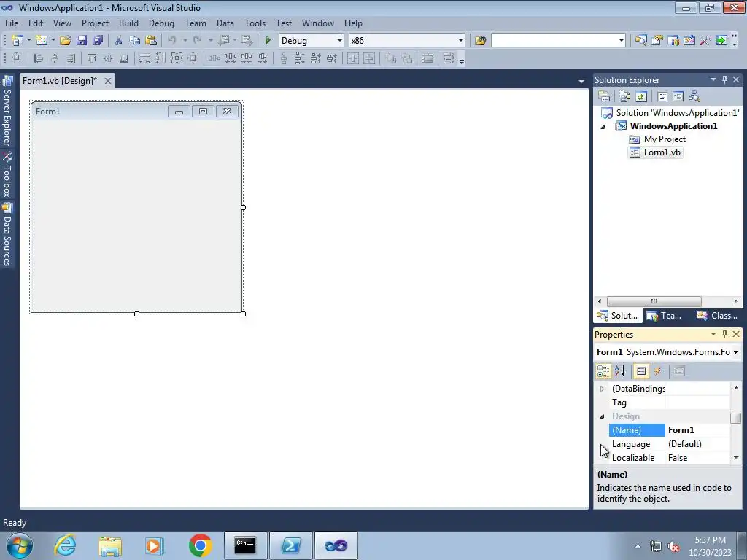Click the Save All icon

(98, 41)
